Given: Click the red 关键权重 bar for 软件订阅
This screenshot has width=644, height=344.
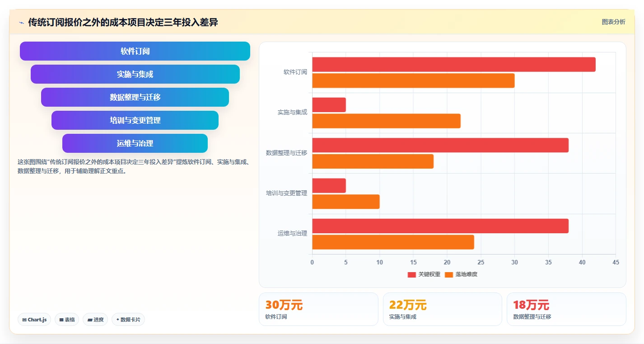Looking at the screenshot, I should pos(454,65).
